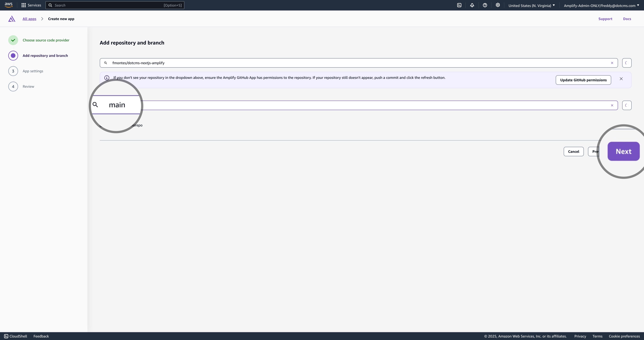Open the help question-mark icon
Image resolution: width=644 pixels, height=340 pixels.
(485, 5)
